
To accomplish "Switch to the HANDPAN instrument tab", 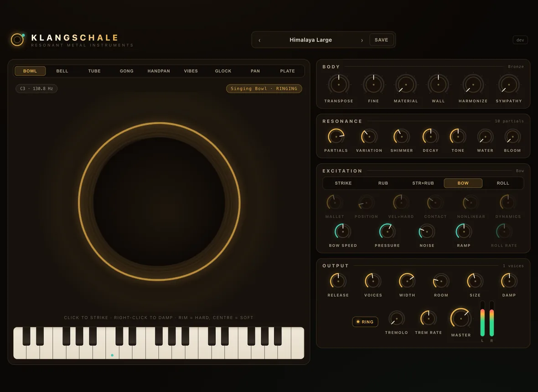I will click(159, 71).
